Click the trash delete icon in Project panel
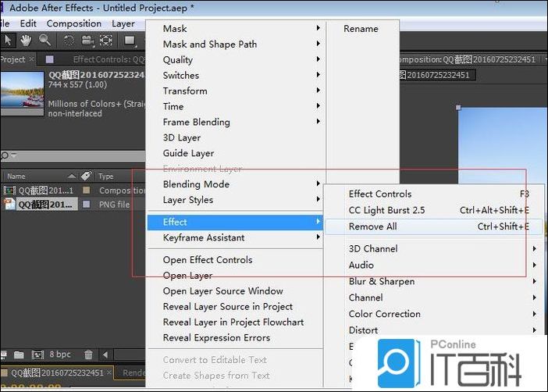 click(x=88, y=355)
